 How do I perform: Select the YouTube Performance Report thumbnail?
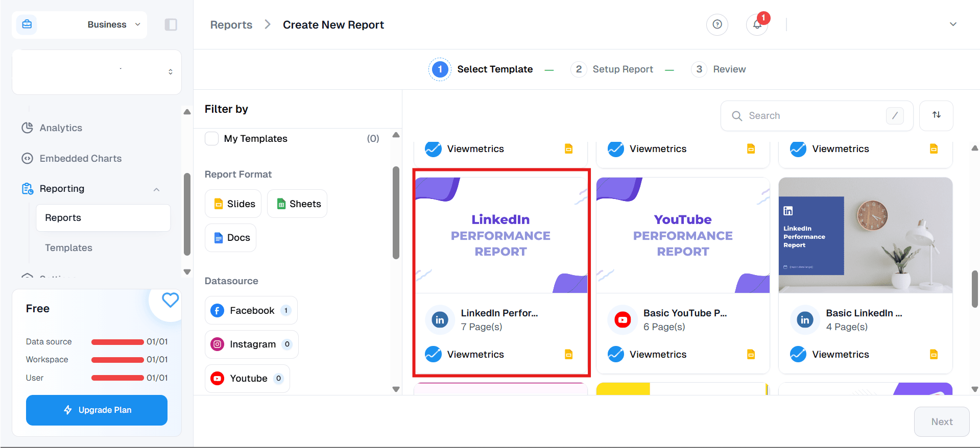point(682,235)
